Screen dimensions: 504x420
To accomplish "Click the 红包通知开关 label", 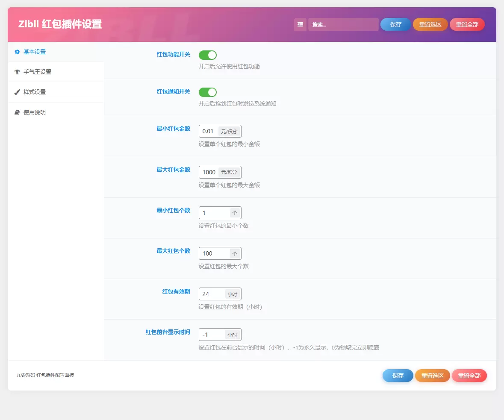I will [x=173, y=91].
